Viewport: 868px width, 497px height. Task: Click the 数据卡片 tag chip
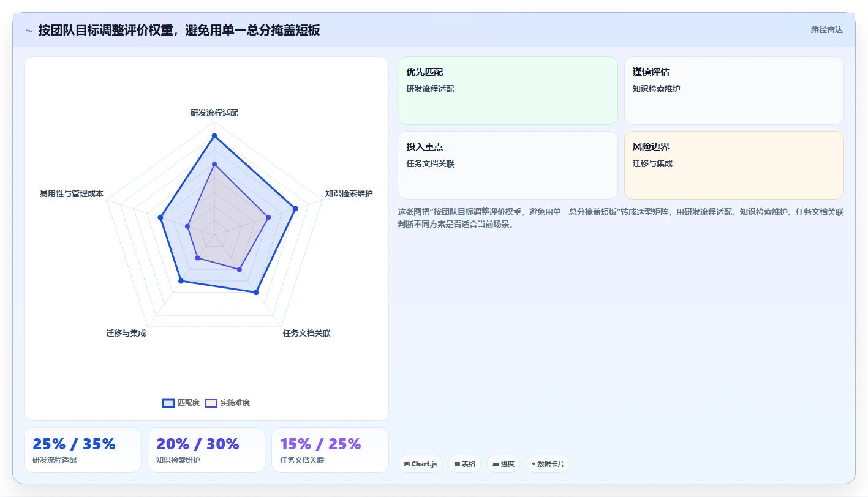[x=548, y=464]
